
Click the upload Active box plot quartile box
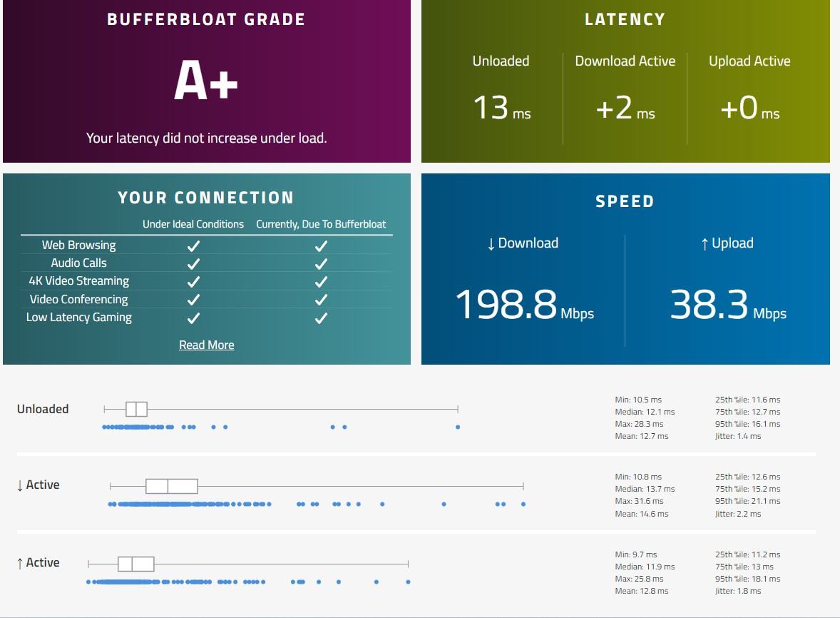click(135, 564)
